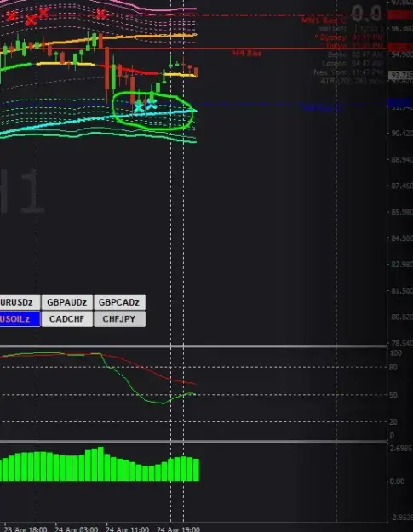Click the 82.980 price axis value

point(402,265)
